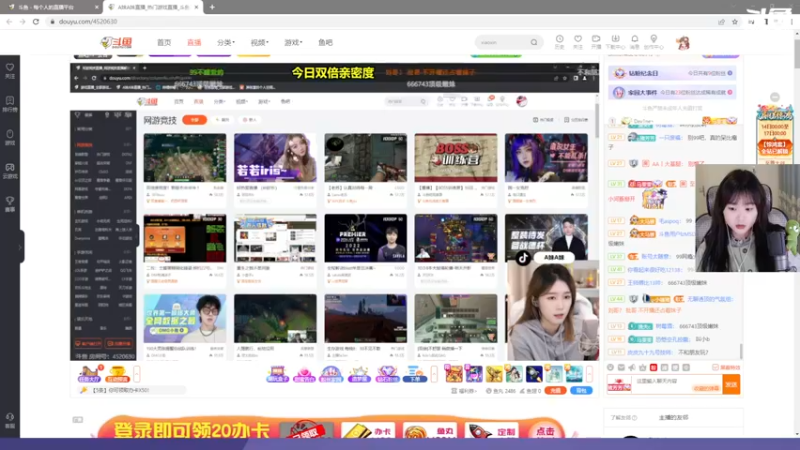Open the 福利券 coupon dropdown
Image resolution: width=800 pixels, height=450 pixels.
pyautogui.click(x=464, y=391)
